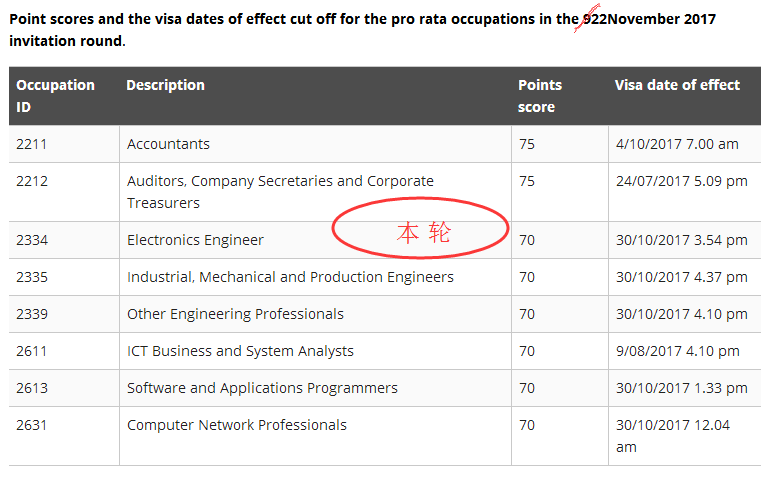771x477 pixels.
Task: Select Other Engineering Professionals row text
Action: 235,314
